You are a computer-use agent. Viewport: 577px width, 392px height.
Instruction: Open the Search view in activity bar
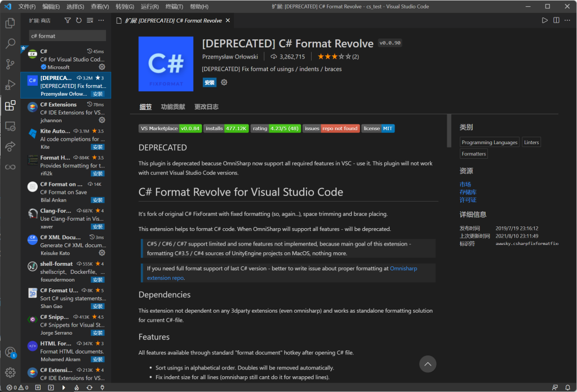point(10,43)
